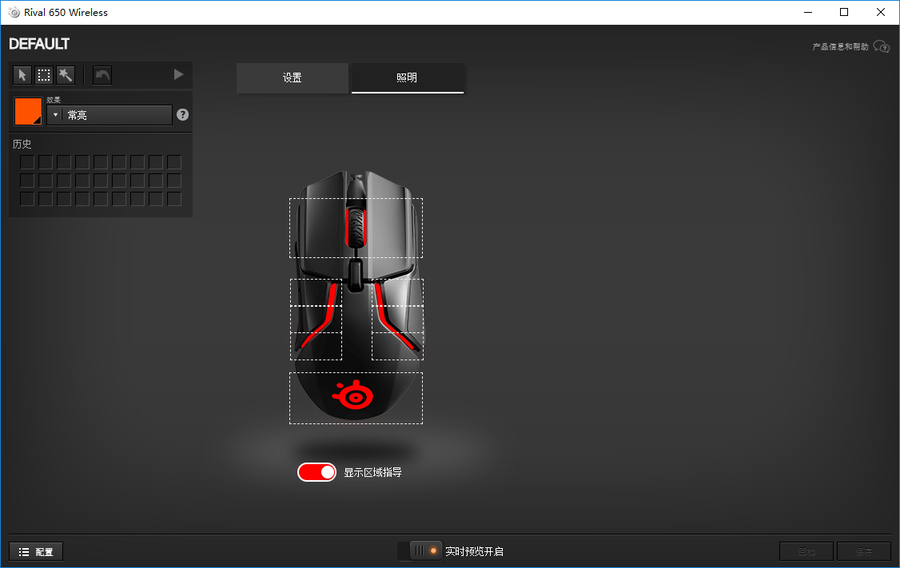This screenshot has width=900, height=568.
Task: Select the rectangular marquee selection tool
Action: [44, 75]
